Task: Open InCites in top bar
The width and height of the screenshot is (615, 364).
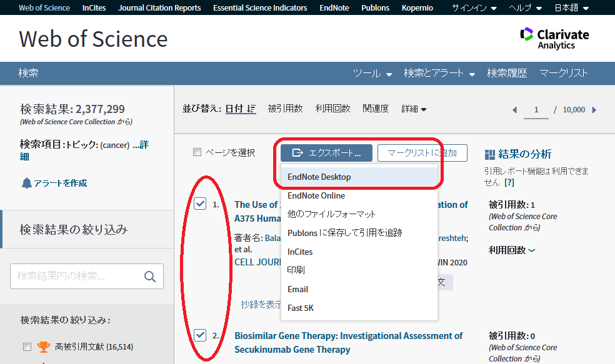Action: pyautogui.click(x=94, y=8)
